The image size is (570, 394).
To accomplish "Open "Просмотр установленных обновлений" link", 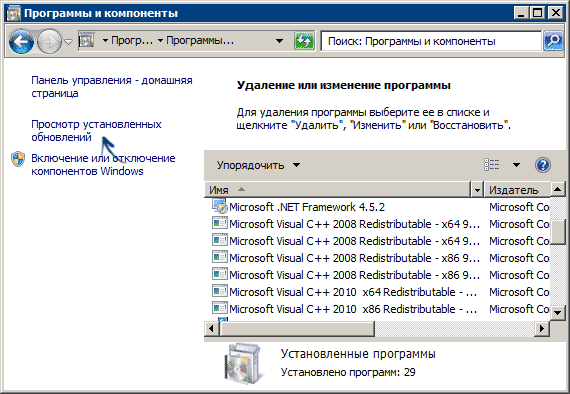I will tap(96, 130).
